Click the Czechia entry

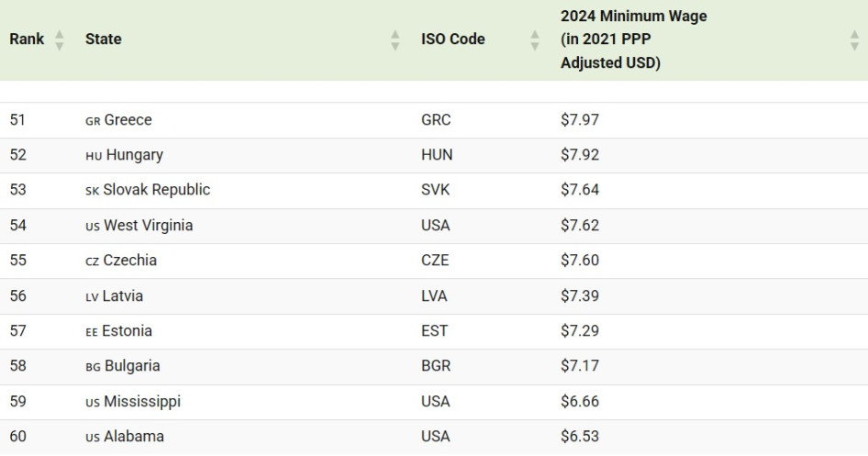[129, 261]
